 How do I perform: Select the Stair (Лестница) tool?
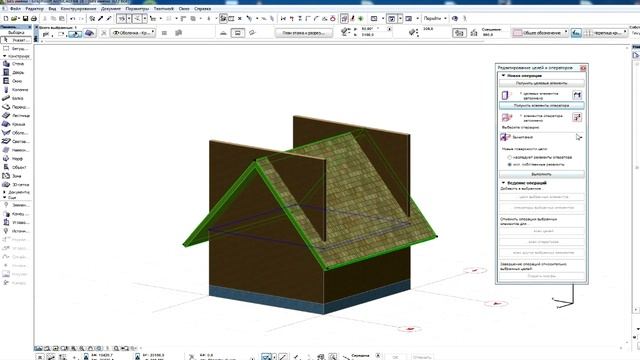(x=16, y=116)
